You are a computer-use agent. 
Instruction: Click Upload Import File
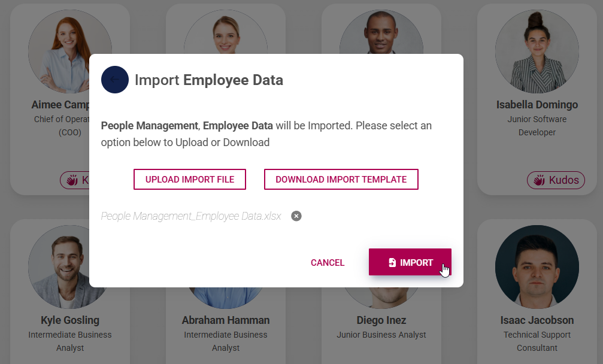point(190,179)
